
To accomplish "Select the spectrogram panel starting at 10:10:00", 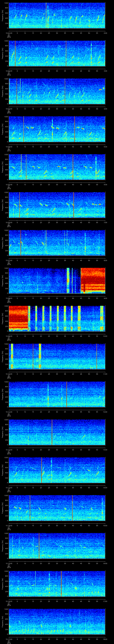I will pyautogui.click(x=57, y=357).
